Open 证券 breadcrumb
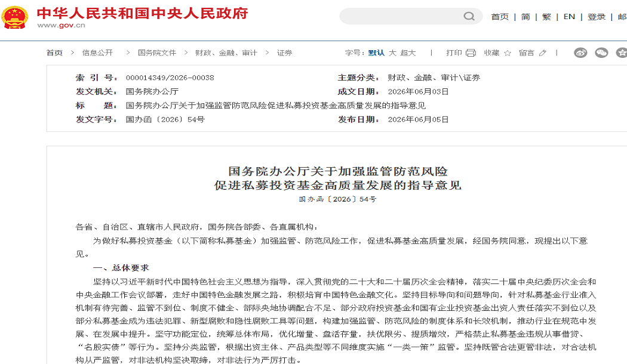 pyautogui.click(x=284, y=53)
